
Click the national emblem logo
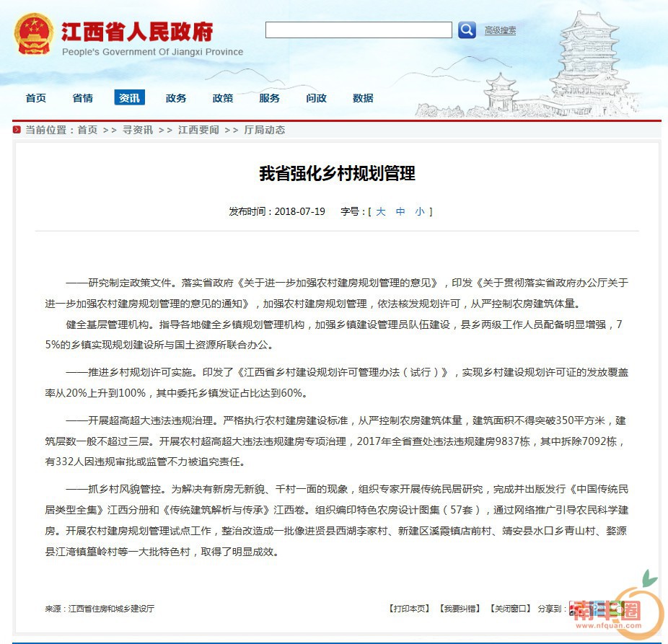[x=32, y=35]
